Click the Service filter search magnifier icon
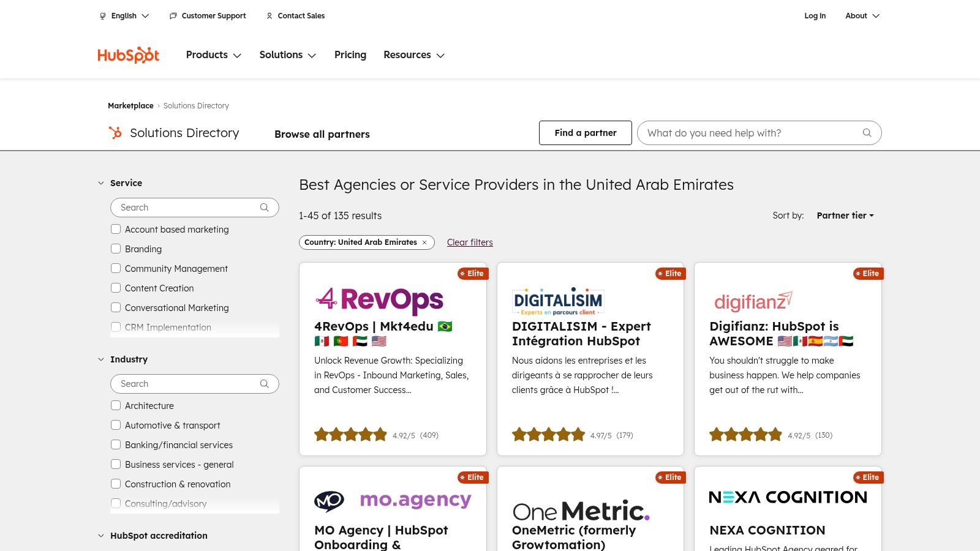Viewport: 980px width, 551px height. tap(264, 208)
